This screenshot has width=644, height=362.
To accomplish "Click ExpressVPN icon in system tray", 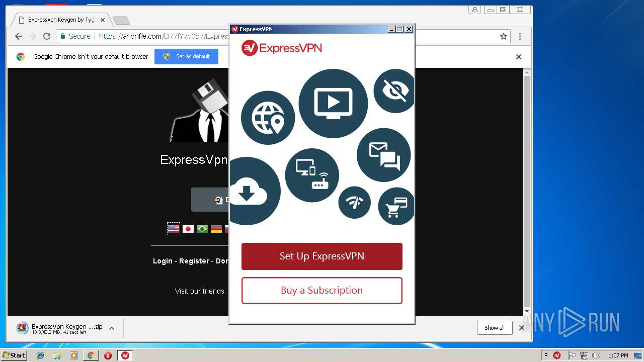I will tap(557, 355).
